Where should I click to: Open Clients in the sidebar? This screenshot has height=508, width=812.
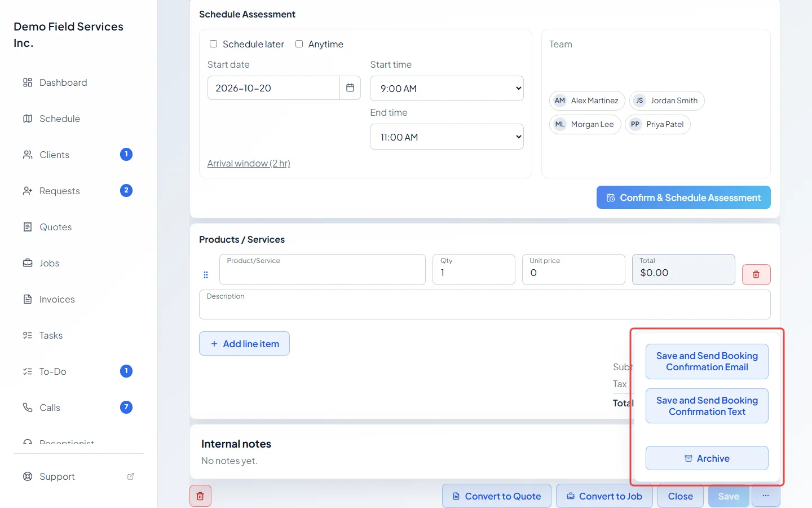[x=78, y=155]
